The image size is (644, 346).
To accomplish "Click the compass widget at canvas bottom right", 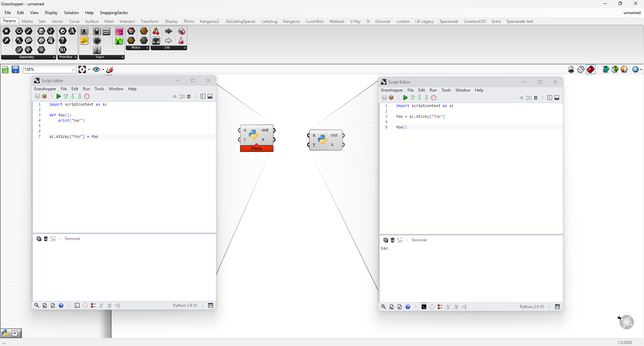I will point(626,322).
